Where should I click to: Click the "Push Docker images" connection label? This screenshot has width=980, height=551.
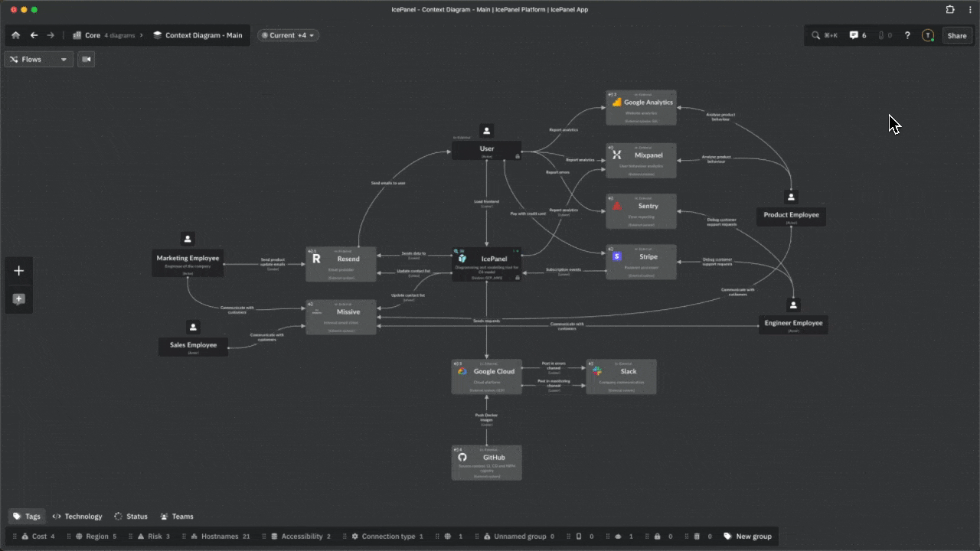pos(486,417)
